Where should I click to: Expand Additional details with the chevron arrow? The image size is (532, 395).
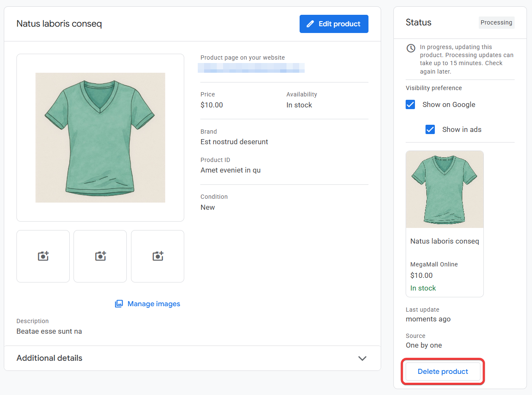point(362,358)
